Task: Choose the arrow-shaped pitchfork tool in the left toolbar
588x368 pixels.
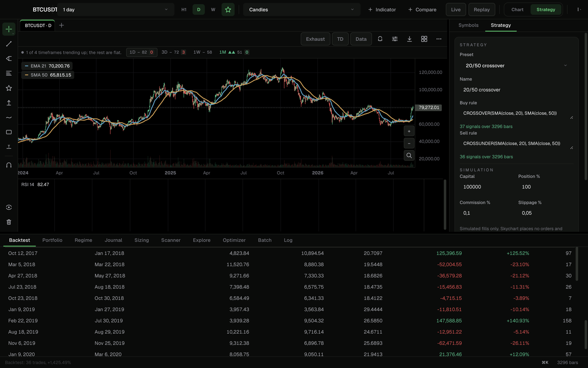Action: pos(9,59)
